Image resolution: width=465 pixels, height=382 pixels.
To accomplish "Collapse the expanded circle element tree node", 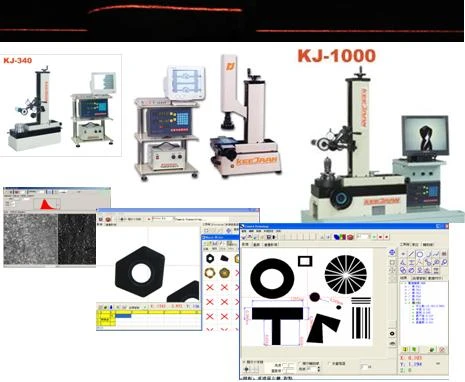I will pos(406,303).
